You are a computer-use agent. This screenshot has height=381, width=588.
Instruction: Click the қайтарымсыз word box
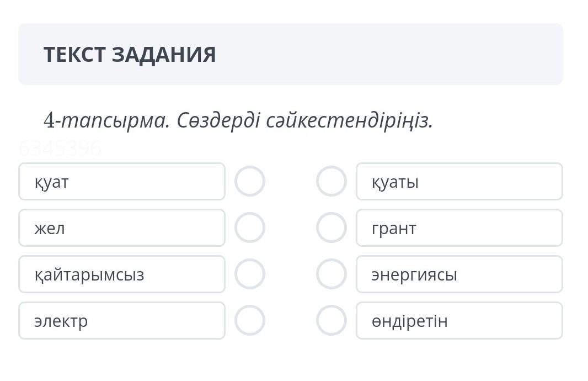[x=121, y=274]
